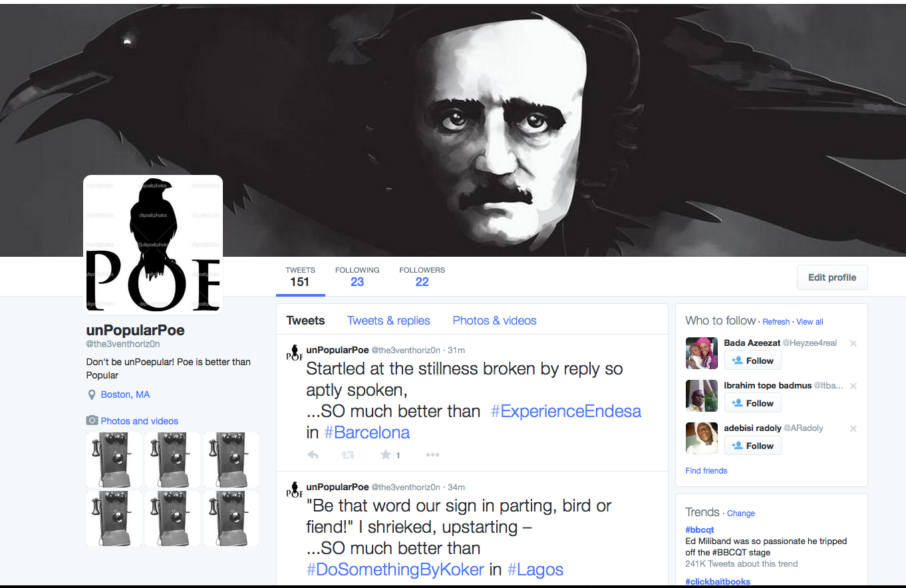Favorite the tweet using the star icon
The image size is (906, 588).
point(386,455)
